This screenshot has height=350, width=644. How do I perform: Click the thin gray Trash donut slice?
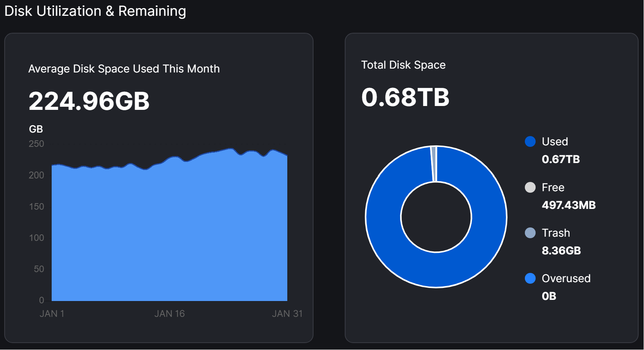click(434, 164)
